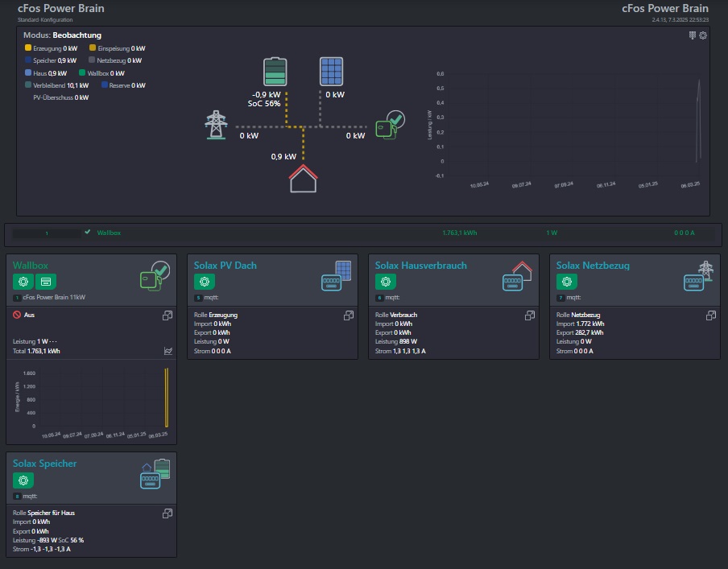728x569 pixels.
Task: Click the SoC 56% text under the battery
Action: click(263, 104)
